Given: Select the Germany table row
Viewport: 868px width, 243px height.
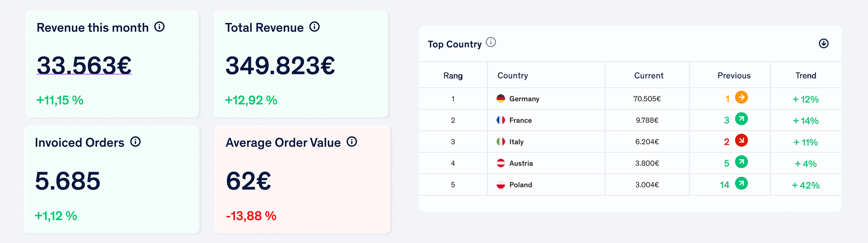Looking at the screenshot, I should click(630, 99).
